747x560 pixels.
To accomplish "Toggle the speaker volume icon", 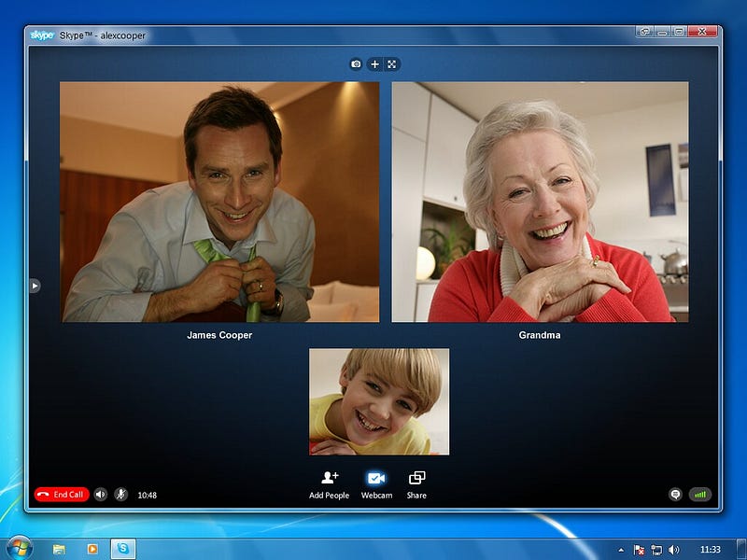I will tap(101, 495).
